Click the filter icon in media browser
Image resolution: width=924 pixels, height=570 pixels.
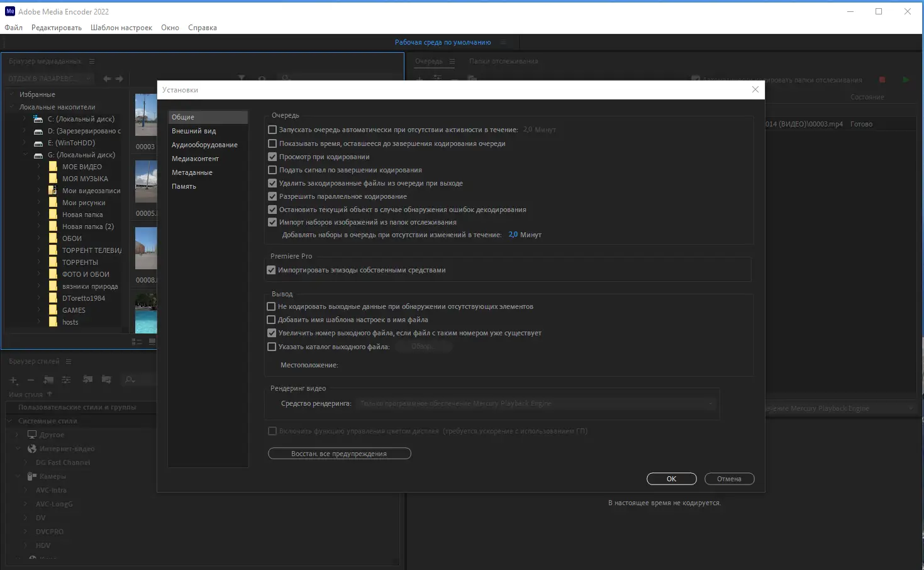pos(242,78)
